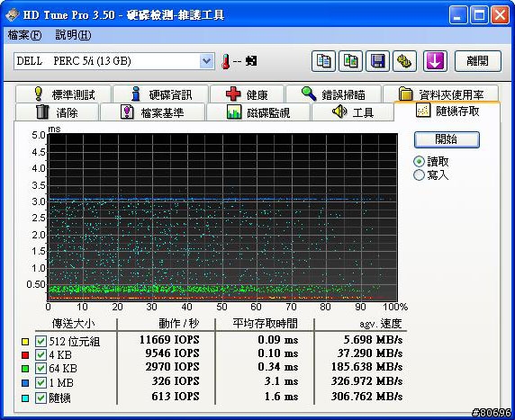Click the red thermometer temperature icon

pyautogui.click(x=226, y=61)
